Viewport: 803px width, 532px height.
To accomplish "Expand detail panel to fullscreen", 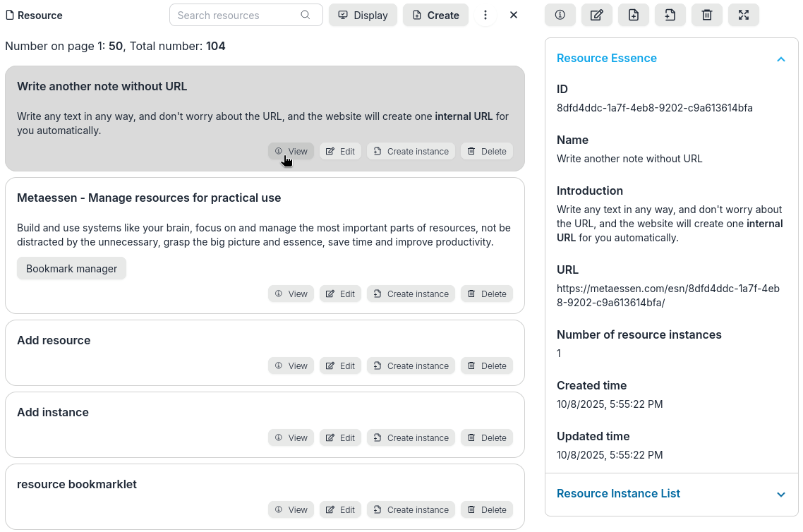I will coord(744,15).
